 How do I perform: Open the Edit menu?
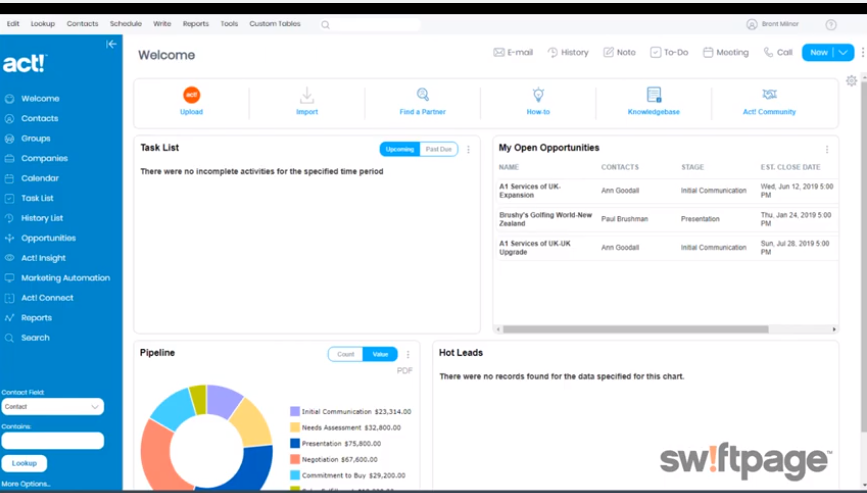click(x=13, y=24)
